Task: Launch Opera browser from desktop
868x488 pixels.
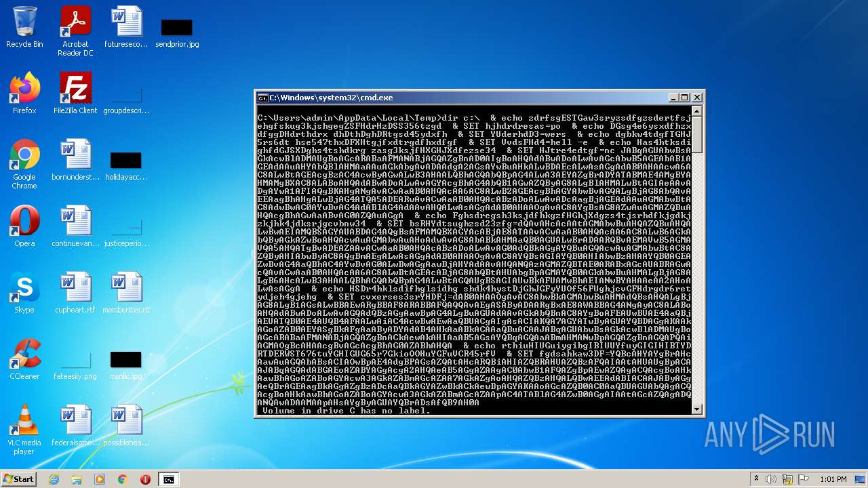Action: pos(24,226)
